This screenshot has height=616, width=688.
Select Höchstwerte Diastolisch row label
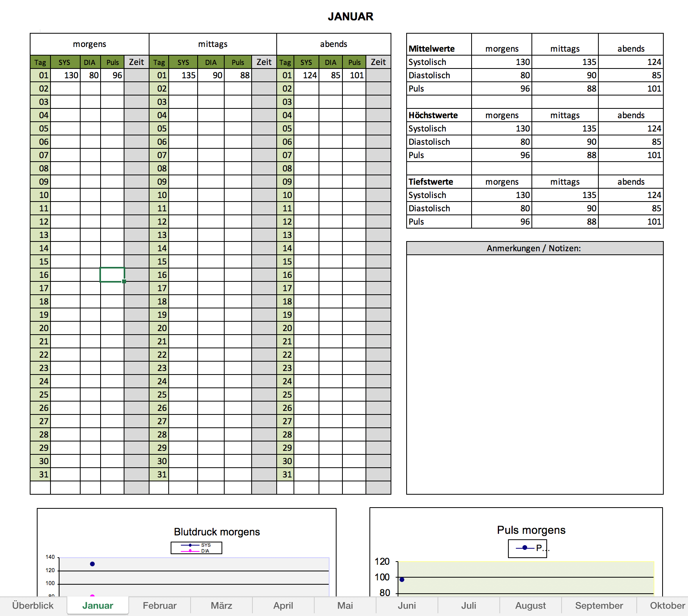439,142
